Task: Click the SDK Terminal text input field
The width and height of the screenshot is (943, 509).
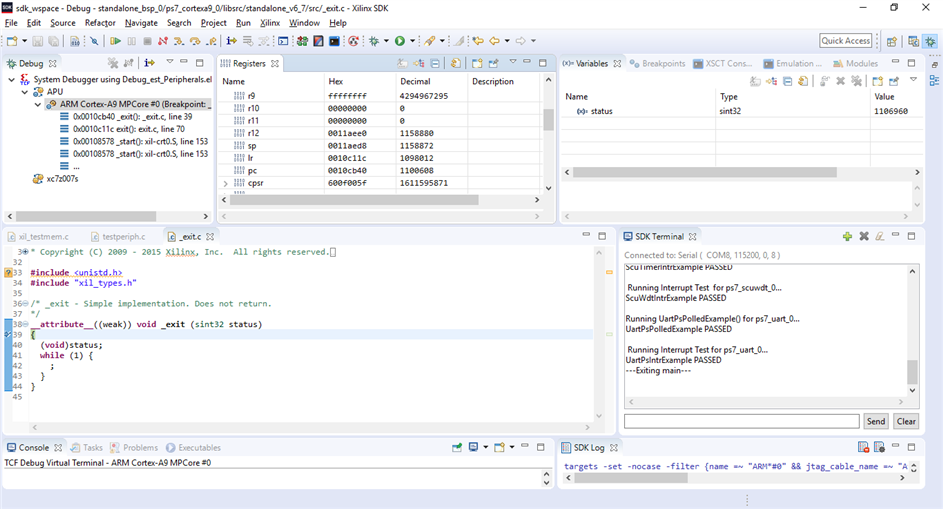Action: pyautogui.click(x=741, y=422)
